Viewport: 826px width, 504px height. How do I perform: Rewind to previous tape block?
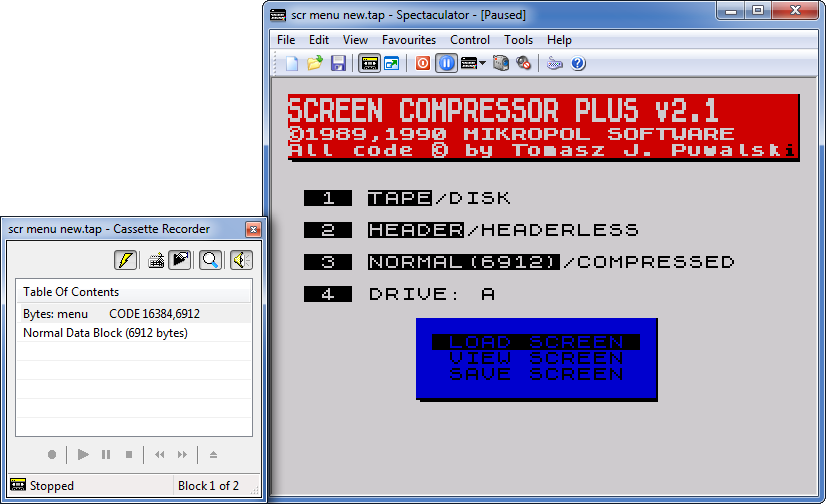pyautogui.click(x=160, y=454)
